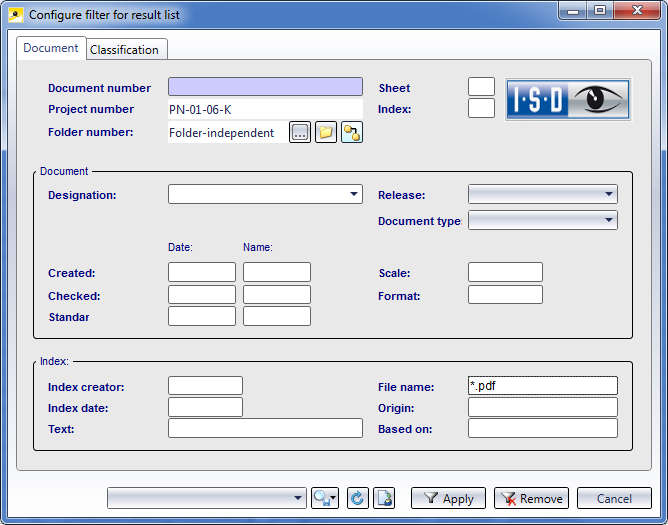This screenshot has width=668, height=525.
Task: Expand the saved filter combo box at bottom
Action: pos(207,498)
